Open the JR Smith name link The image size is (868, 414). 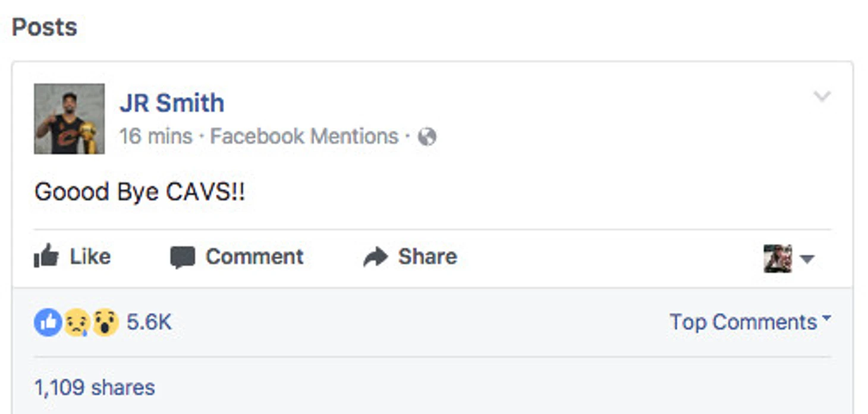tap(172, 103)
